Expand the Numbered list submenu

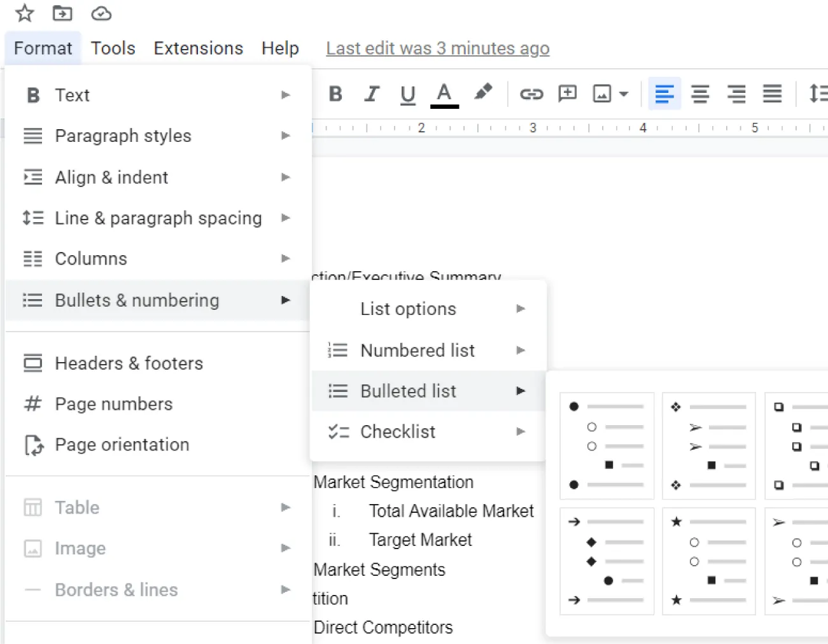click(418, 350)
